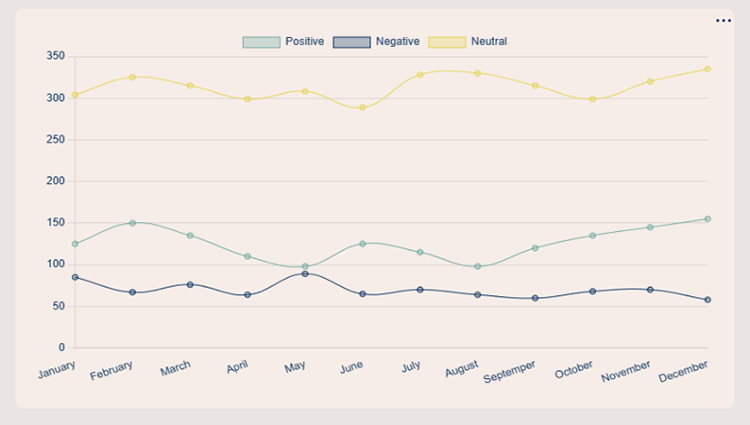The width and height of the screenshot is (750, 425).
Task: Select the Positive data point for August
Action: pyautogui.click(x=478, y=267)
